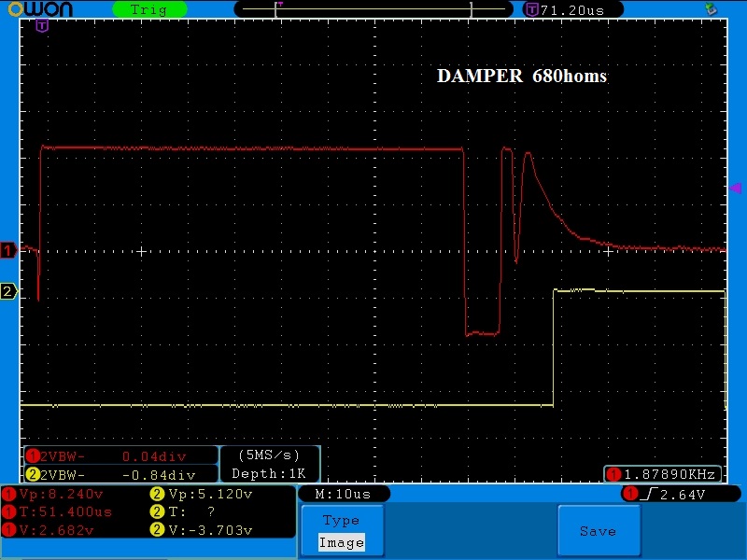Click the waveform memory position bar
This screenshot has height=560, width=747.
pyautogui.click(x=373, y=9)
